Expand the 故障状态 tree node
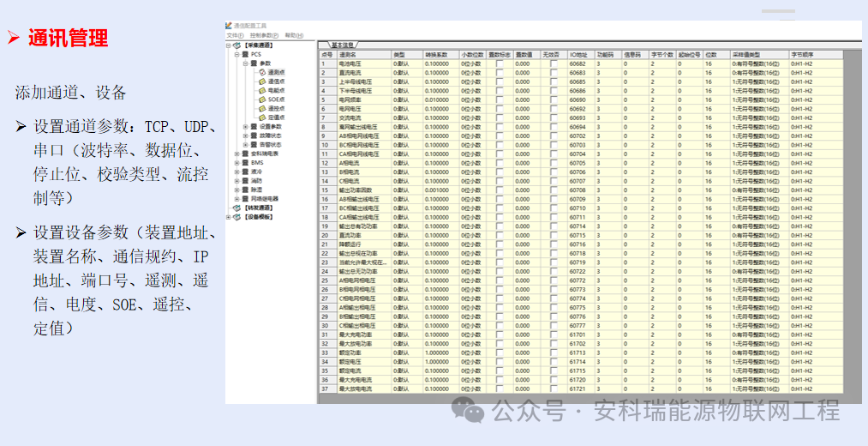Viewport: 868px width, 446px height. pyautogui.click(x=246, y=136)
